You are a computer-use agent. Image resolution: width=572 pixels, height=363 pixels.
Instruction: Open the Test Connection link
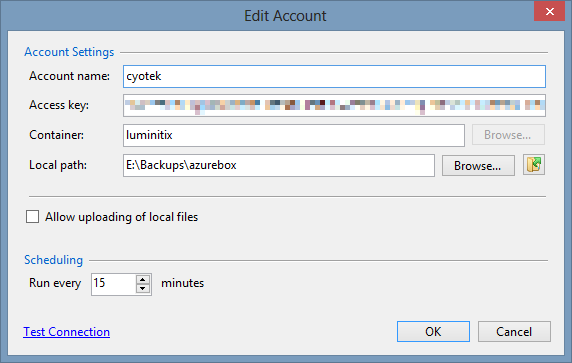coord(66,332)
